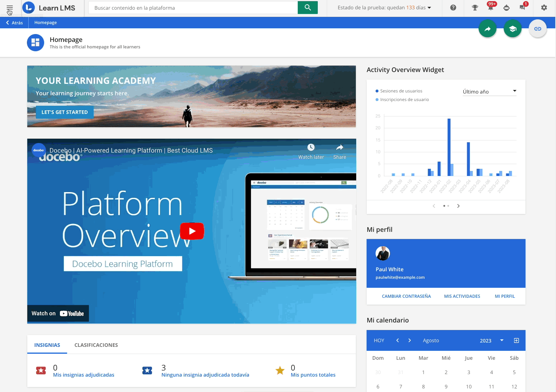Click the learning academy banner image
556x392 pixels.
pos(192,96)
